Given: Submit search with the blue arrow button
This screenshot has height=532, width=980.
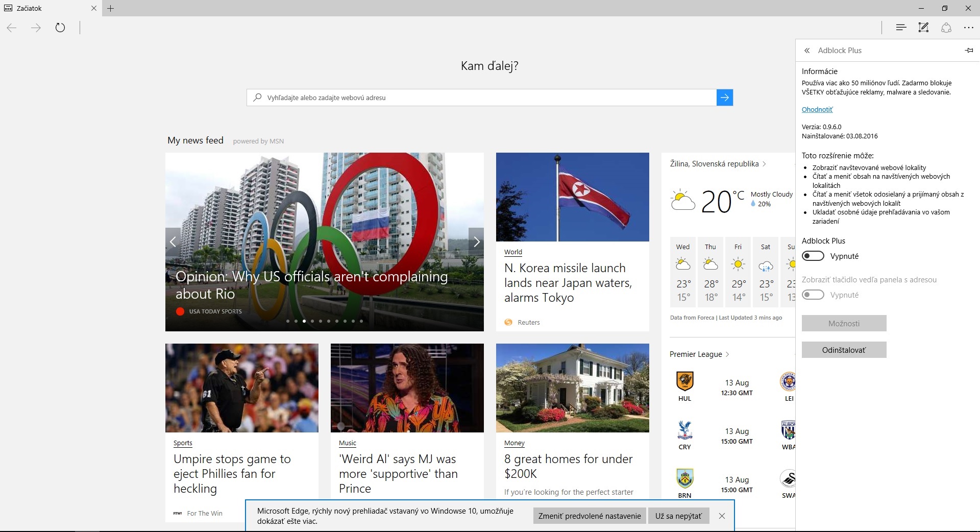Looking at the screenshot, I should click(725, 98).
